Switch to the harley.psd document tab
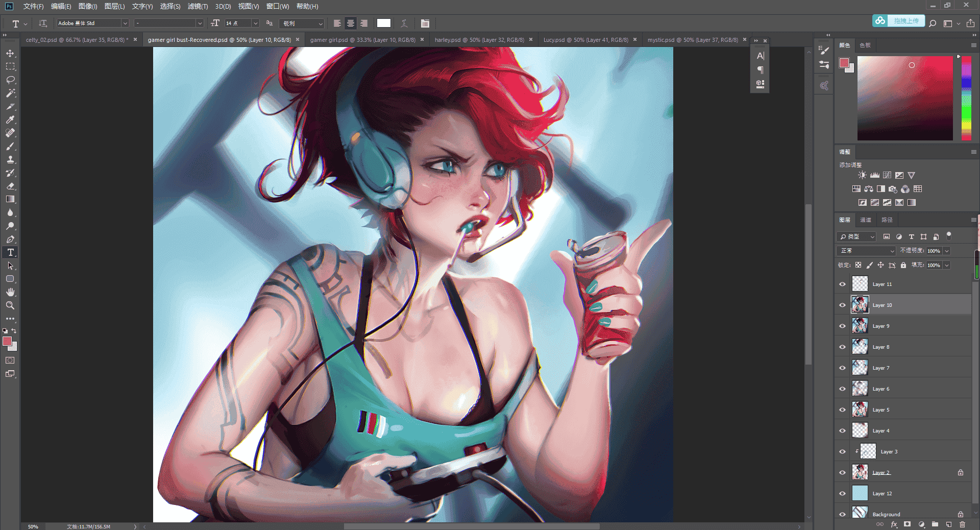The image size is (980, 530). tap(479, 40)
